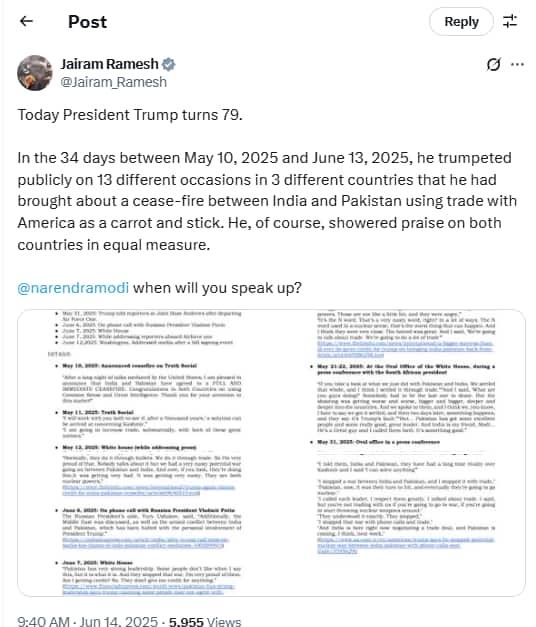Click the Post heading at the top

point(87,22)
